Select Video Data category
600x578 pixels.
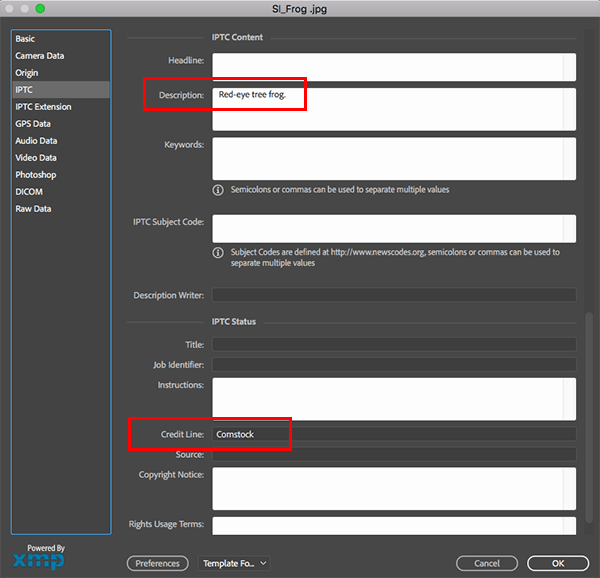tap(61, 158)
